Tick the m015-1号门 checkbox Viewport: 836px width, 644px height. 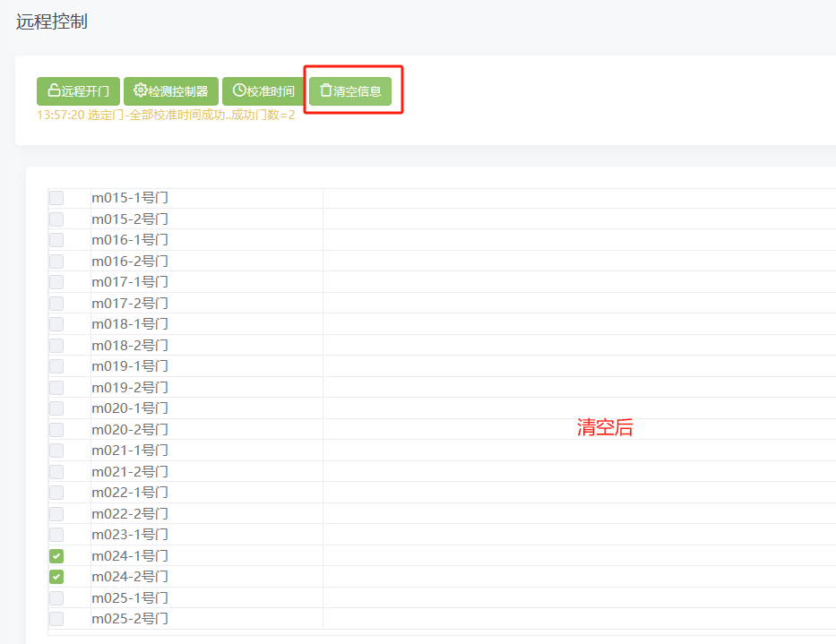point(56,198)
